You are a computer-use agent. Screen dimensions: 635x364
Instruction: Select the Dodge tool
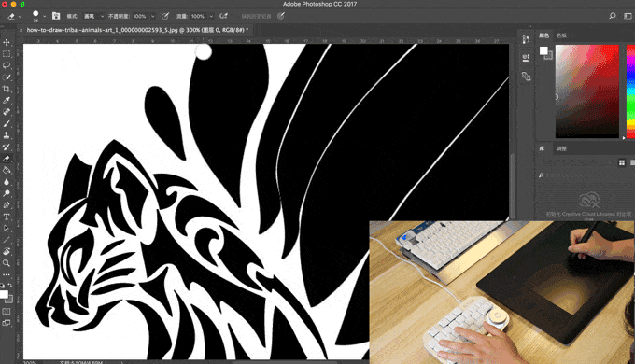[7, 193]
